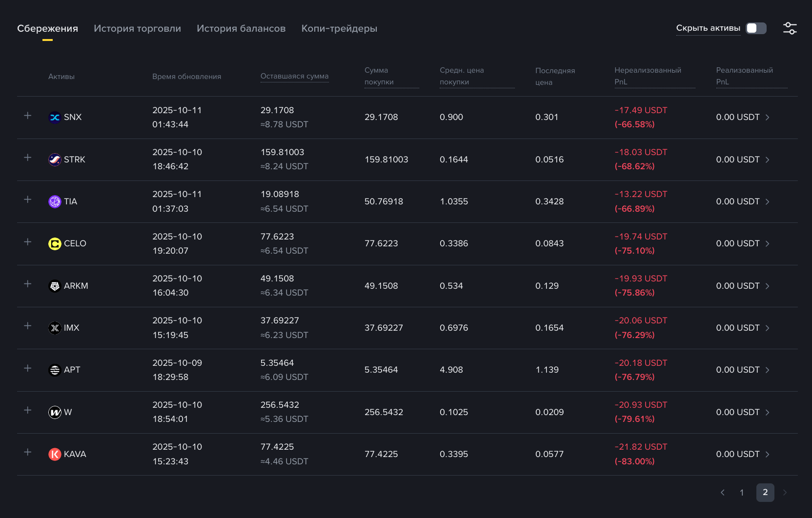Open the Копи-трейдеры tab
Screen dimensions: 812x518
coord(339,29)
